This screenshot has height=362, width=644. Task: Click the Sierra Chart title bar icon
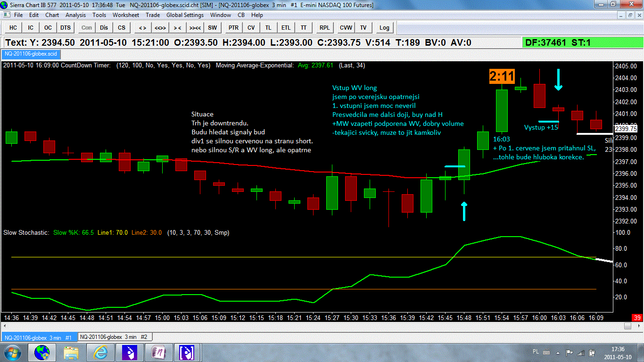click(5, 5)
